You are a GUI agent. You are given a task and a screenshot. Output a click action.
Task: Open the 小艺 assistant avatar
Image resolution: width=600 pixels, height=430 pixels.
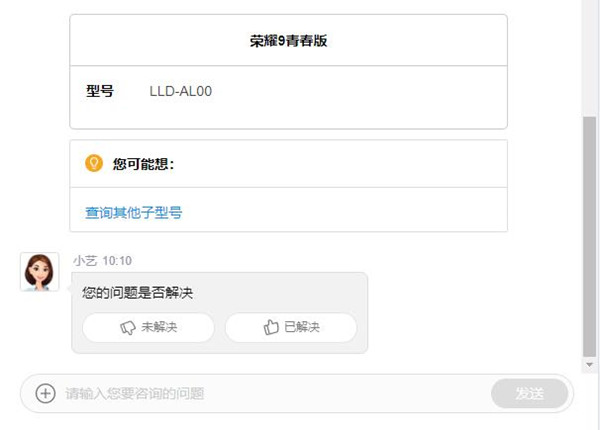tap(39, 271)
